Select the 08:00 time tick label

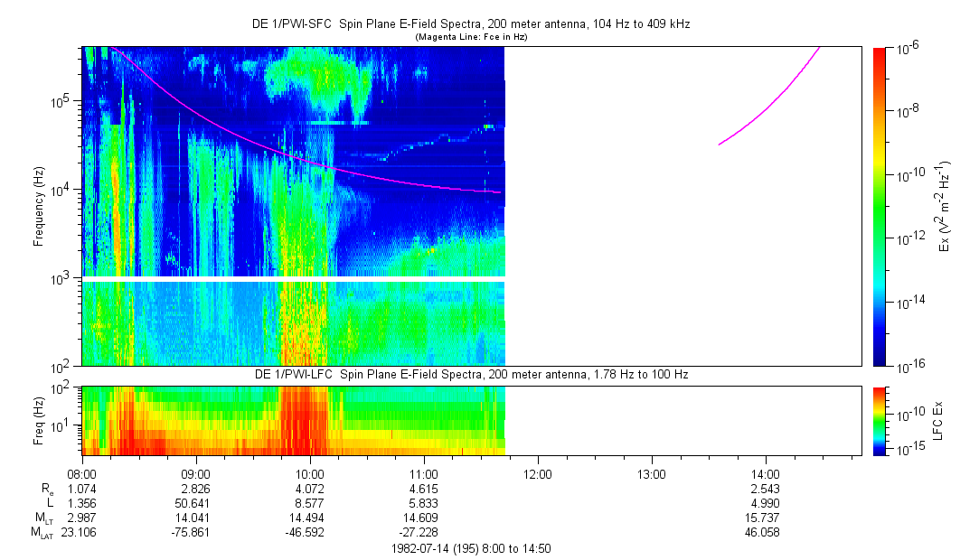(x=82, y=473)
